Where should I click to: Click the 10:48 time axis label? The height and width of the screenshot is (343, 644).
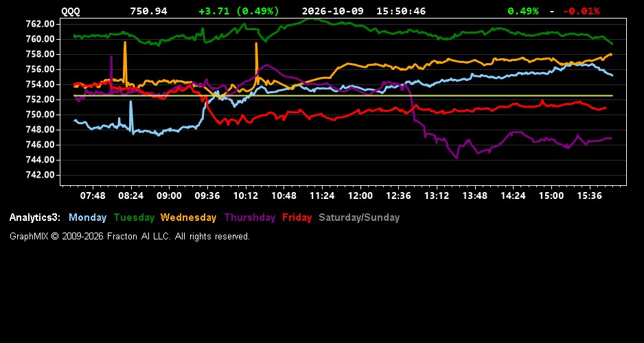point(284,196)
